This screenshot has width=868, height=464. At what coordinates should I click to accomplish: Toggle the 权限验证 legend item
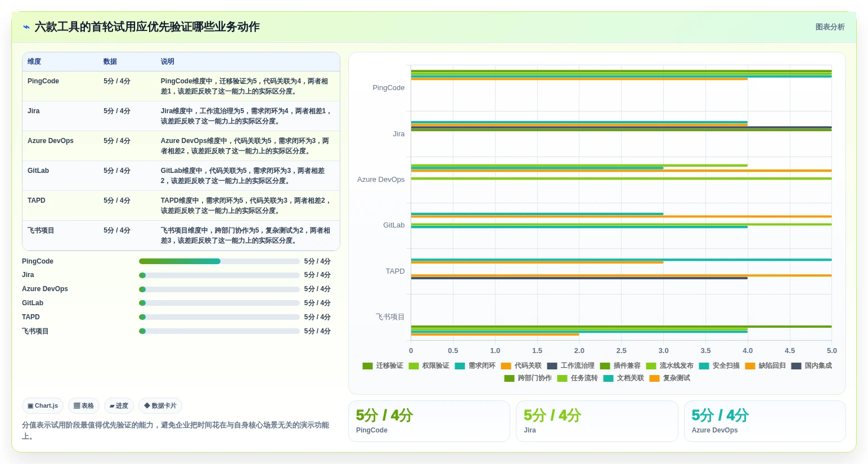pyautogui.click(x=429, y=365)
